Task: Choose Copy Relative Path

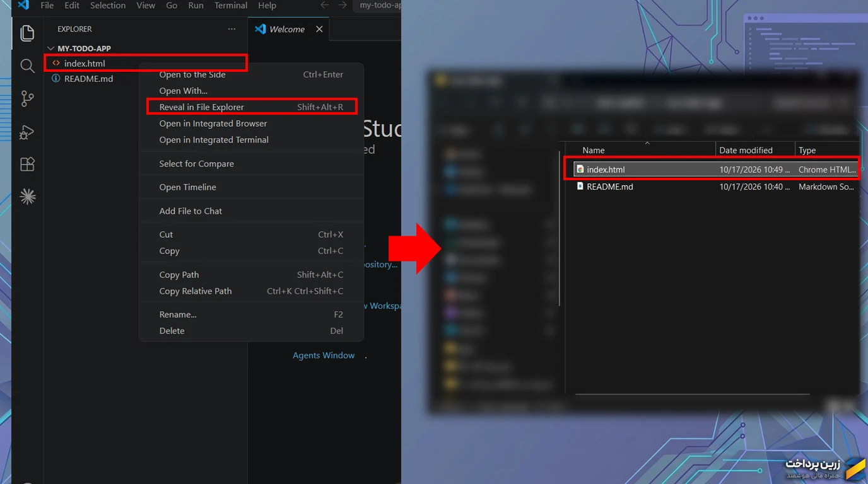Action: (x=251, y=291)
